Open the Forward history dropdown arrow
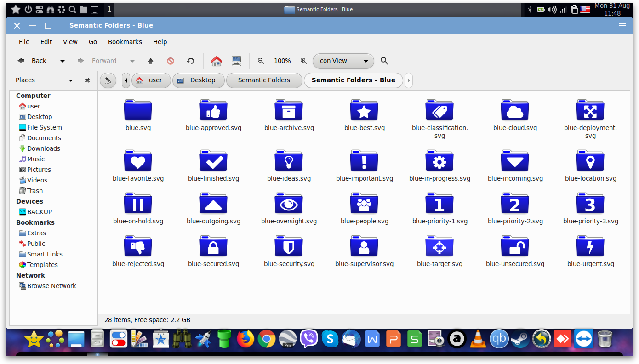The height and width of the screenshot is (364, 639). pyautogui.click(x=132, y=61)
